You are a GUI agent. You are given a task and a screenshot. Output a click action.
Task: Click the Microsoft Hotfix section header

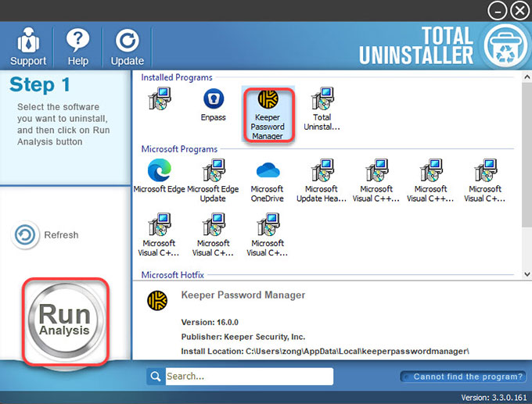(x=173, y=275)
